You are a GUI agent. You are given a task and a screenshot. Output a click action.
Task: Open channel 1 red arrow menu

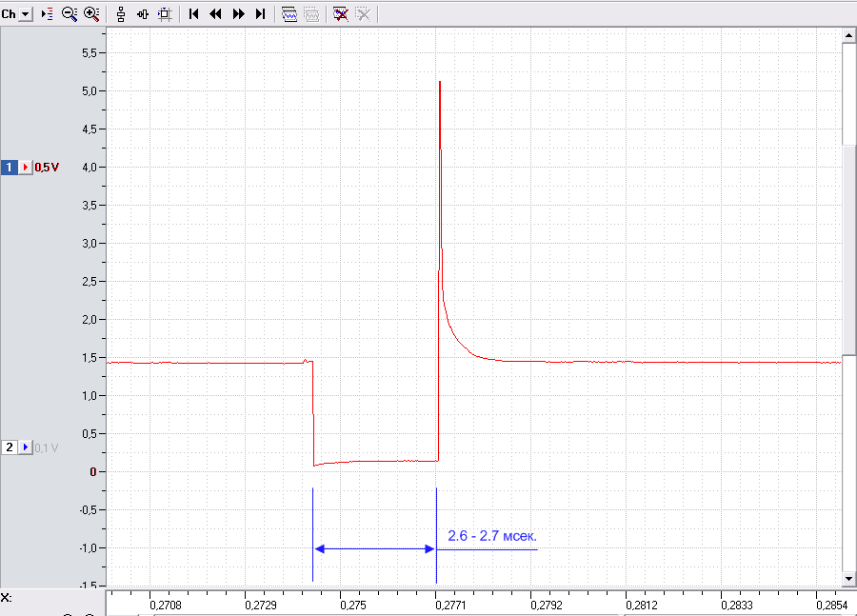click(x=25, y=168)
